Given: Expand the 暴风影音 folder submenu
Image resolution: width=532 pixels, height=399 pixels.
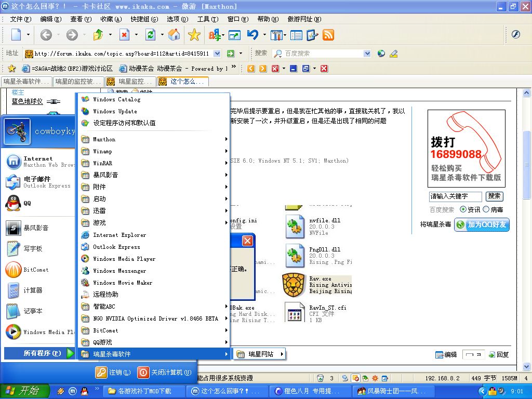Looking at the screenshot, I should coord(154,175).
